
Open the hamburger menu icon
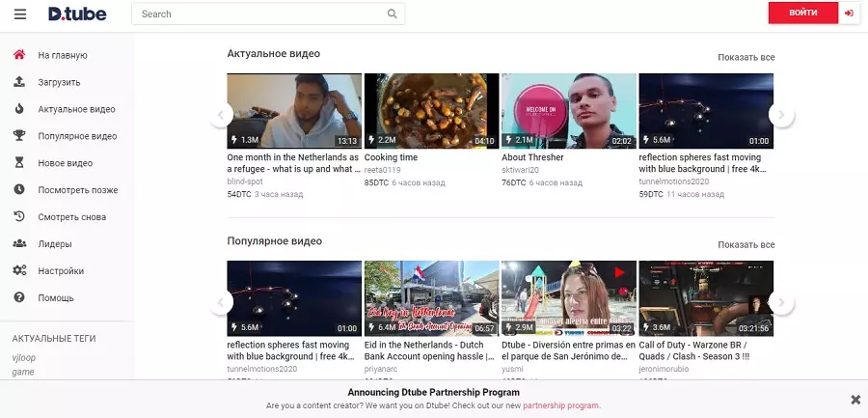20,14
